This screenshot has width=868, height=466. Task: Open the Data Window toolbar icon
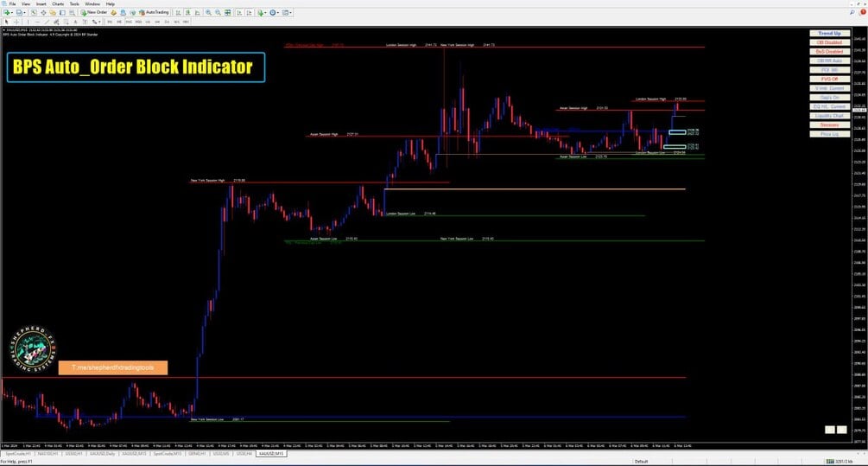(x=44, y=12)
